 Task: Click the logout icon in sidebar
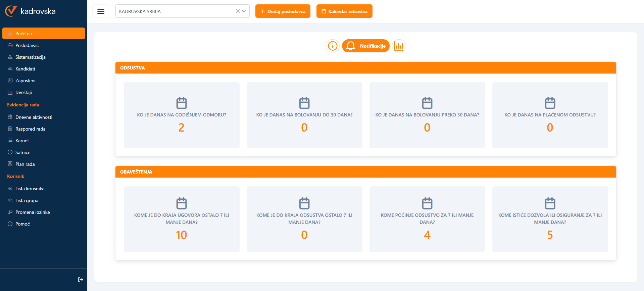(x=81, y=280)
